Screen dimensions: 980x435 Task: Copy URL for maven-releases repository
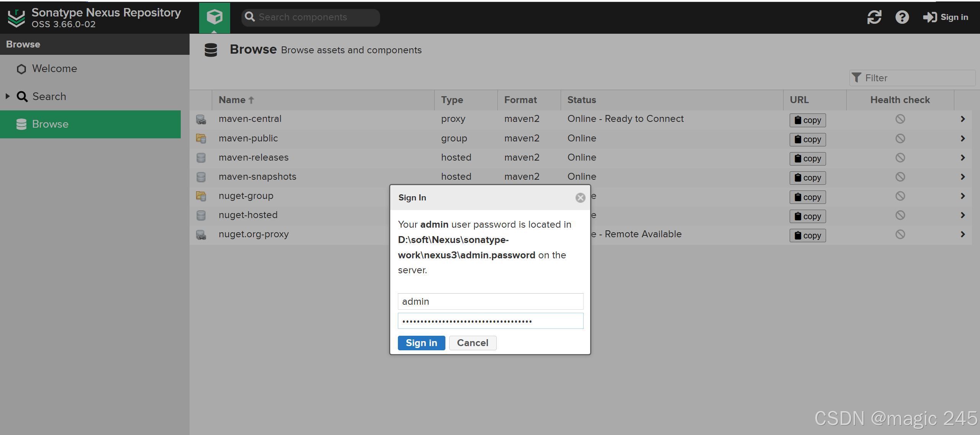click(x=807, y=158)
